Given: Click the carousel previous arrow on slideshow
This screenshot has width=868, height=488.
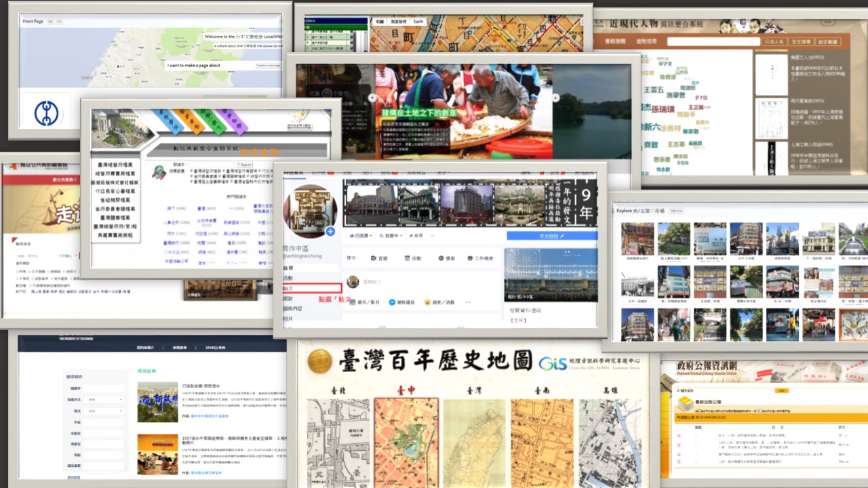Looking at the screenshot, I should (371, 98).
